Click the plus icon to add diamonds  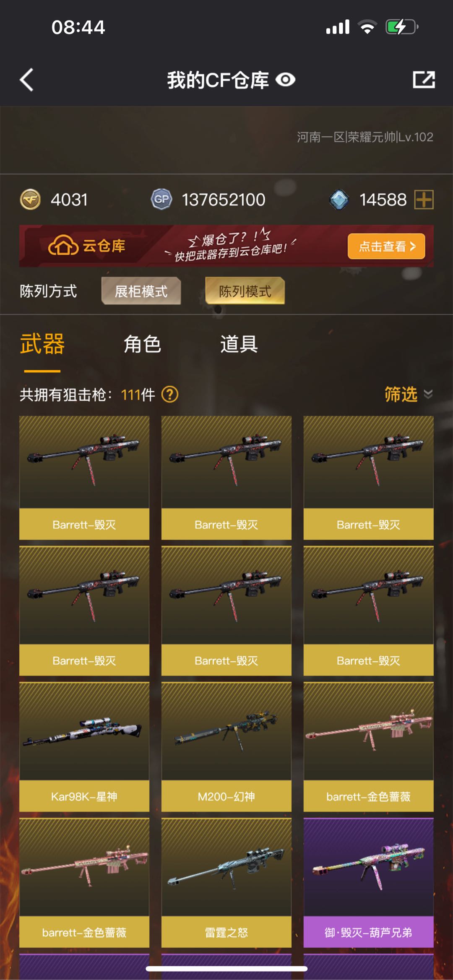coord(424,199)
